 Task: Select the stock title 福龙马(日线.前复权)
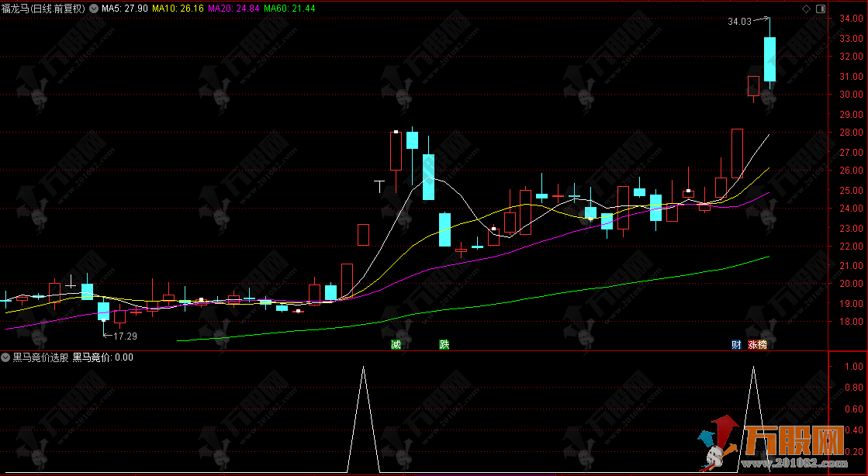tap(43, 9)
